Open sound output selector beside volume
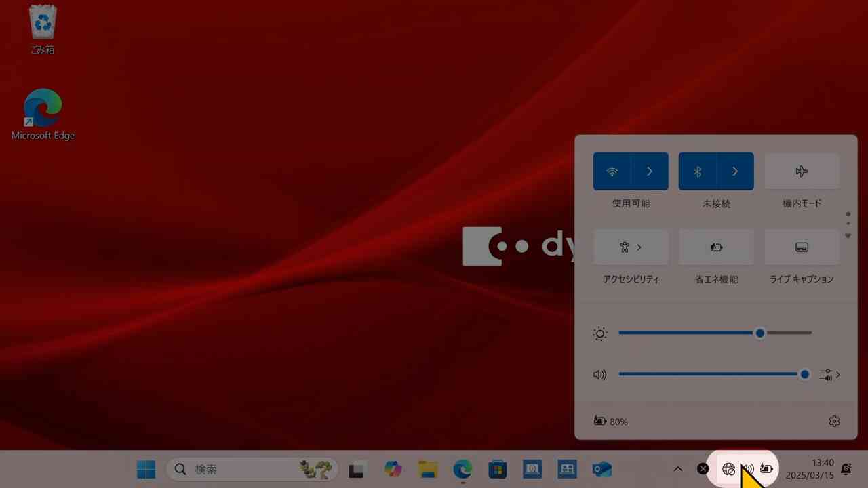This screenshot has width=868, height=488. coord(829,375)
